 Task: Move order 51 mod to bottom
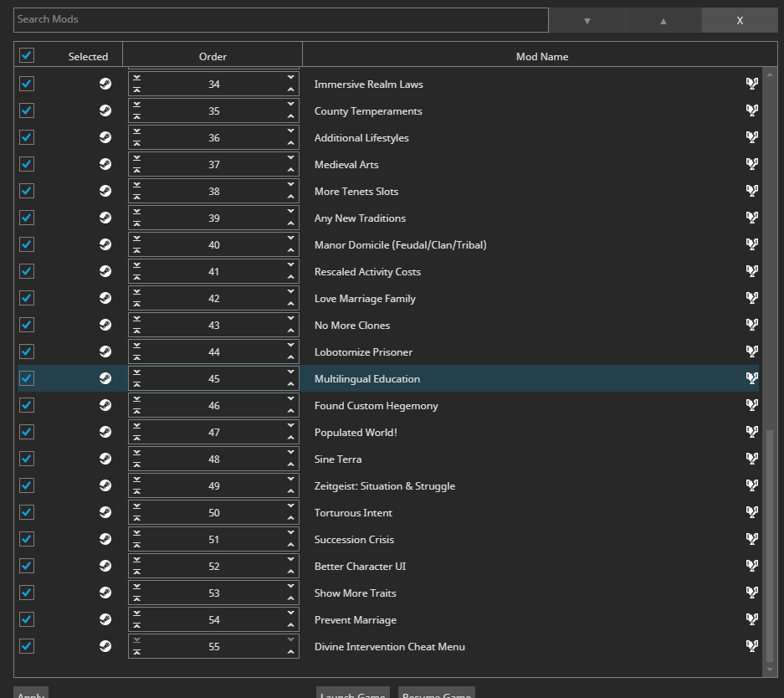point(136,533)
